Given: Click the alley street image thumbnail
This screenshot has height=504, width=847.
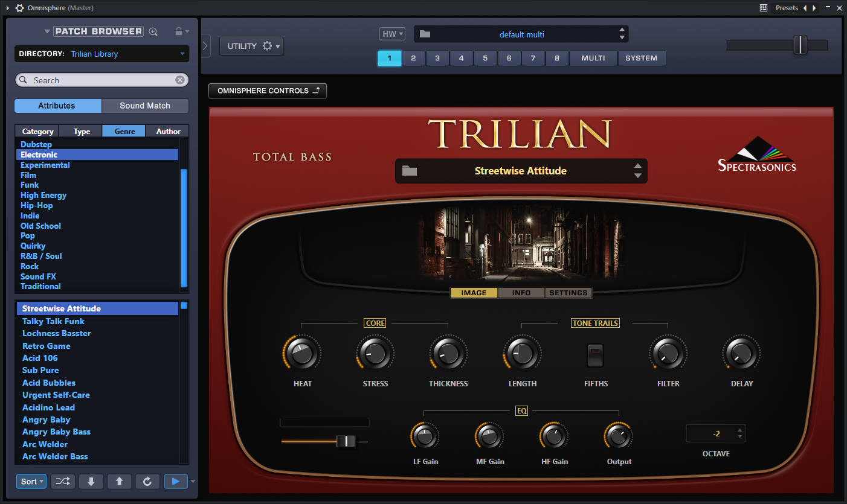Looking at the screenshot, I should tap(520, 244).
